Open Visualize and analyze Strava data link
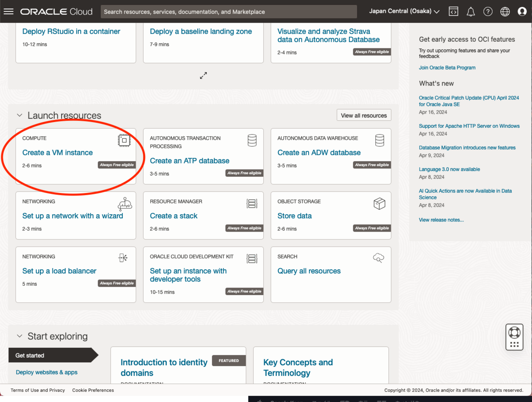 point(329,35)
